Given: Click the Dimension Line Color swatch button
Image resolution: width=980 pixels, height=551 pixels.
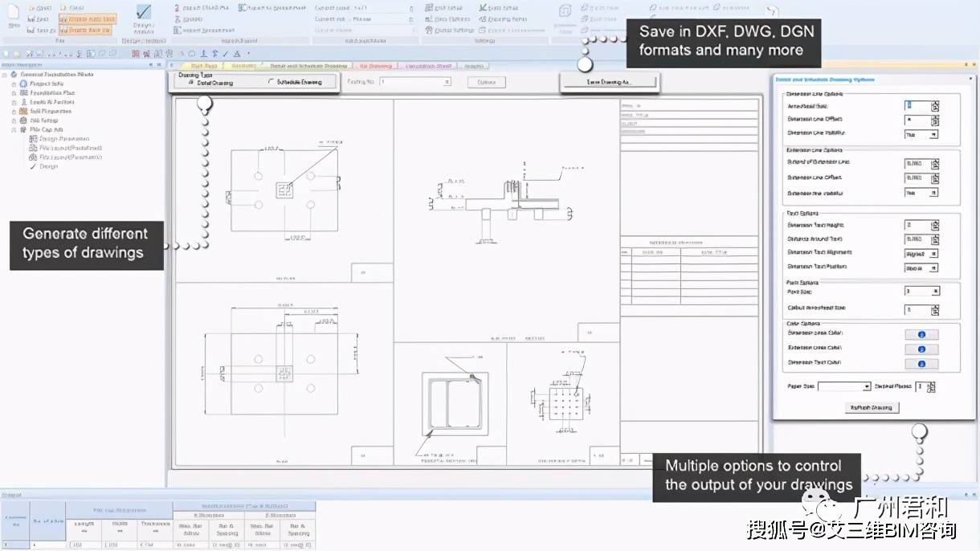Looking at the screenshot, I should [x=921, y=334].
